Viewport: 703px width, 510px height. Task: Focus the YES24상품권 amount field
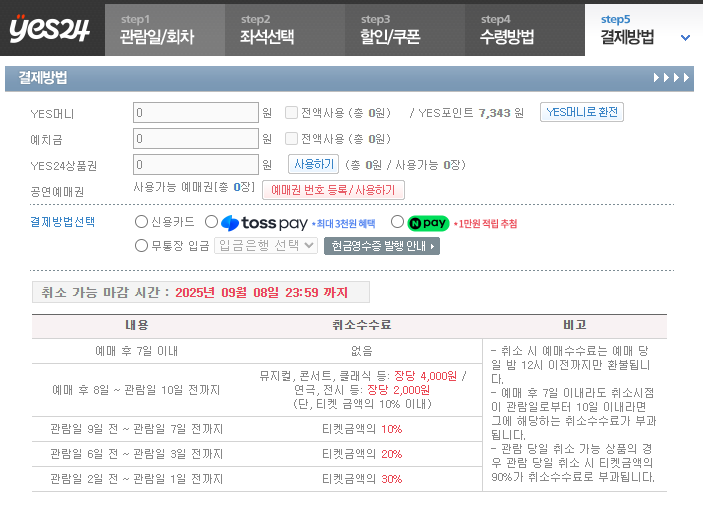point(196,164)
